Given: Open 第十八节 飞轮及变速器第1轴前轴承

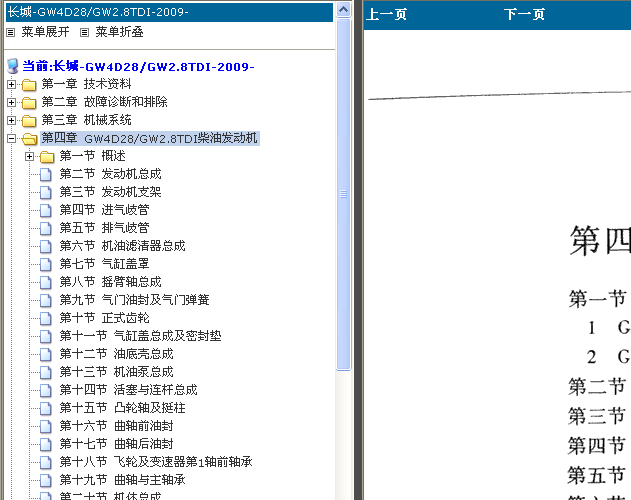Looking at the screenshot, I should pos(156,461).
